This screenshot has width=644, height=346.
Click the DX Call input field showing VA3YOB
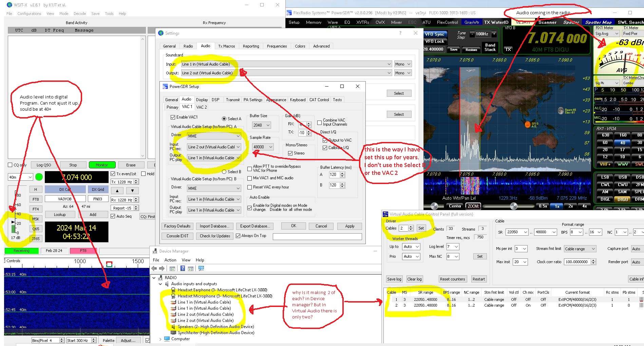(65, 199)
